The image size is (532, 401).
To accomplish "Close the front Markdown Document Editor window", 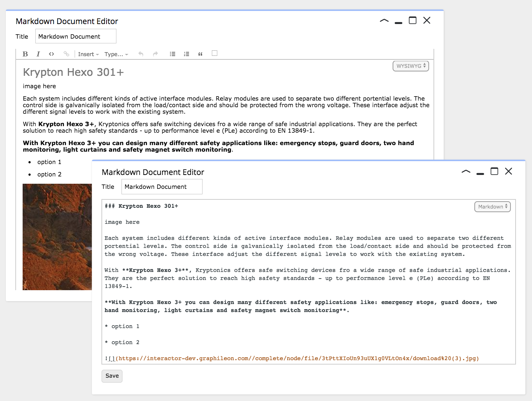I will tap(509, 171).
